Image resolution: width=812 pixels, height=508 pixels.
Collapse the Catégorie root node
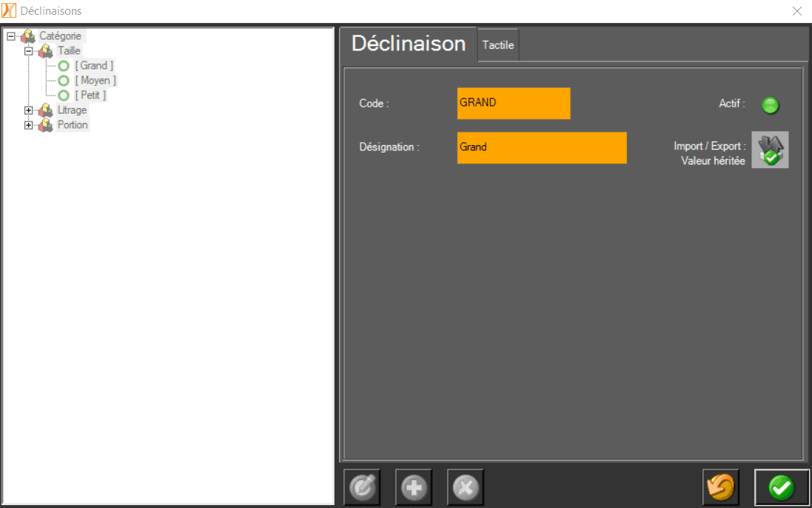[x=11, y=36]
